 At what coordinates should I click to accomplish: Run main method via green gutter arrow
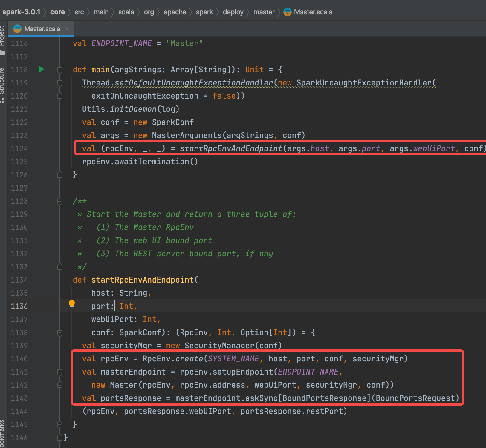(42, 69)
